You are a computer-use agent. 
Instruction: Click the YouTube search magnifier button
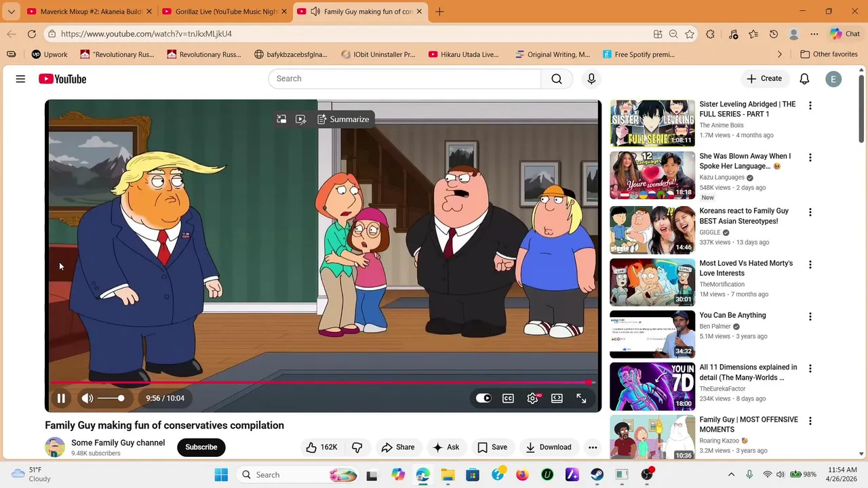point(557,79)
